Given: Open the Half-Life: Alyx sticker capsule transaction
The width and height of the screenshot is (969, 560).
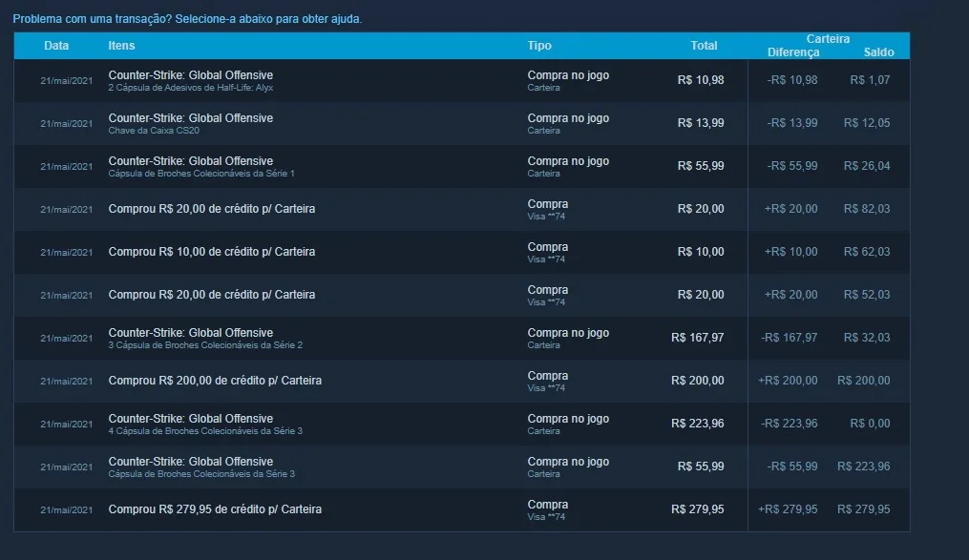Looking at the screenshot, I should (462, 81).
